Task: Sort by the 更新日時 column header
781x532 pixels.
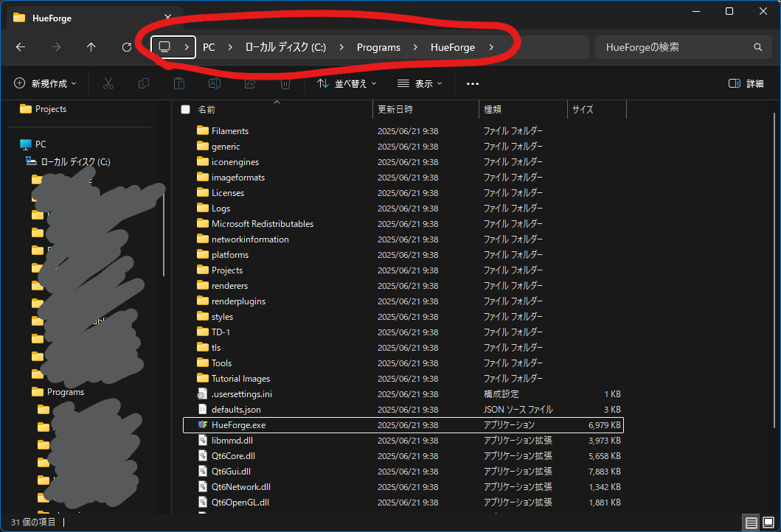Action: [x=395, y=109]
